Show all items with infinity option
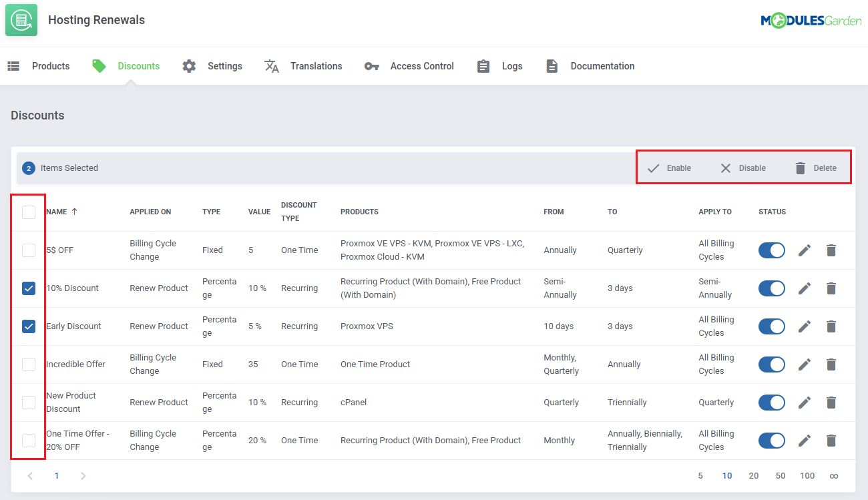 click(x=834, y=476)
